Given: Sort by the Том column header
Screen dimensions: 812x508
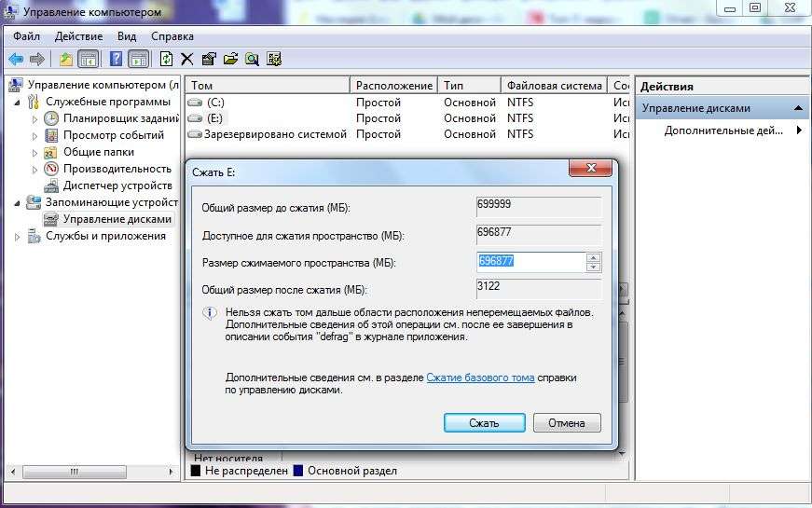Looking at the screenshot, I should point(268,86).
